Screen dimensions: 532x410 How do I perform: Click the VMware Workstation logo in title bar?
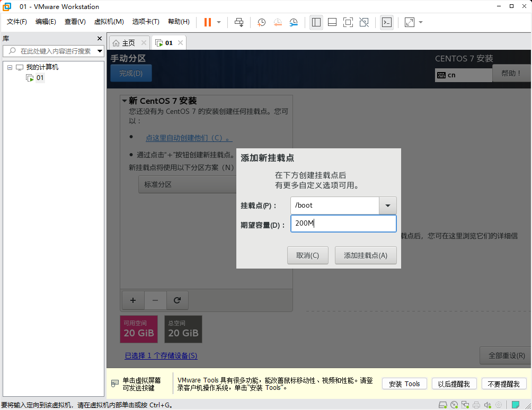[x=7, y=6]
